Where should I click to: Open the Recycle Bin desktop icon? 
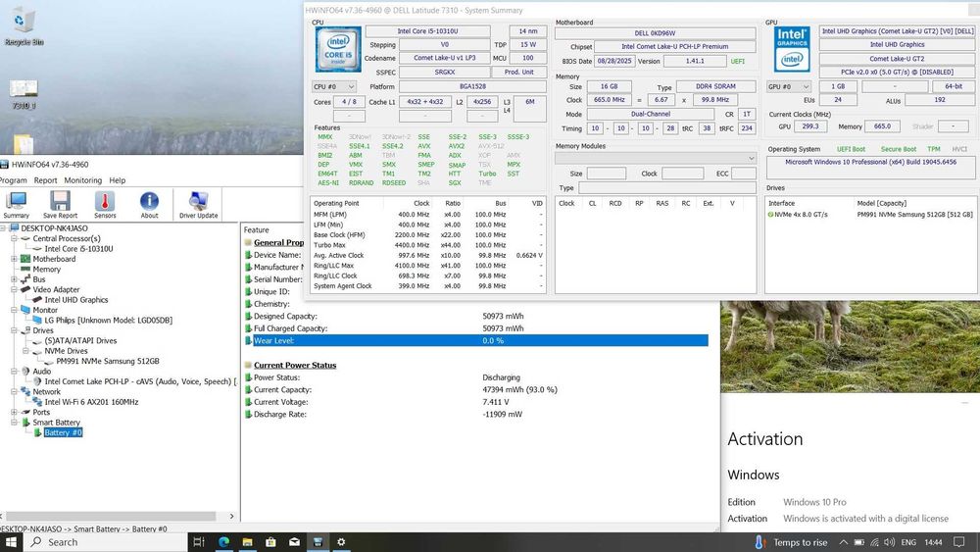tap(24, 28)
